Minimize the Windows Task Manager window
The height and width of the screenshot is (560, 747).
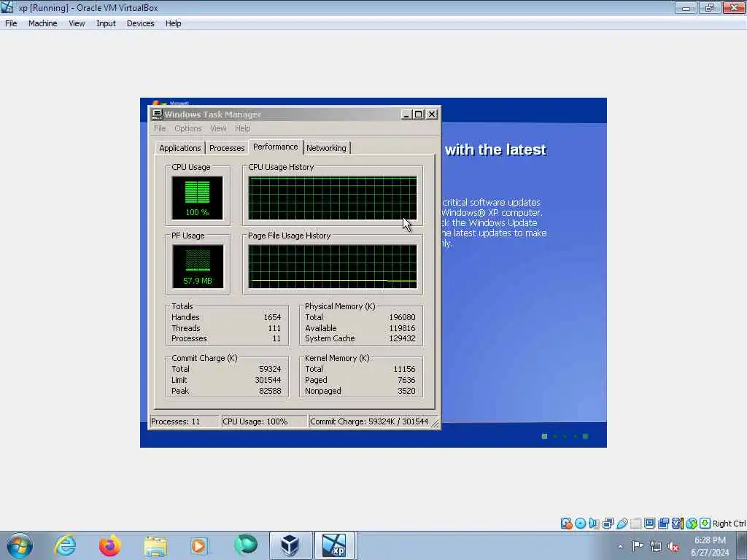pyautogui.click(x=406, y=114)
